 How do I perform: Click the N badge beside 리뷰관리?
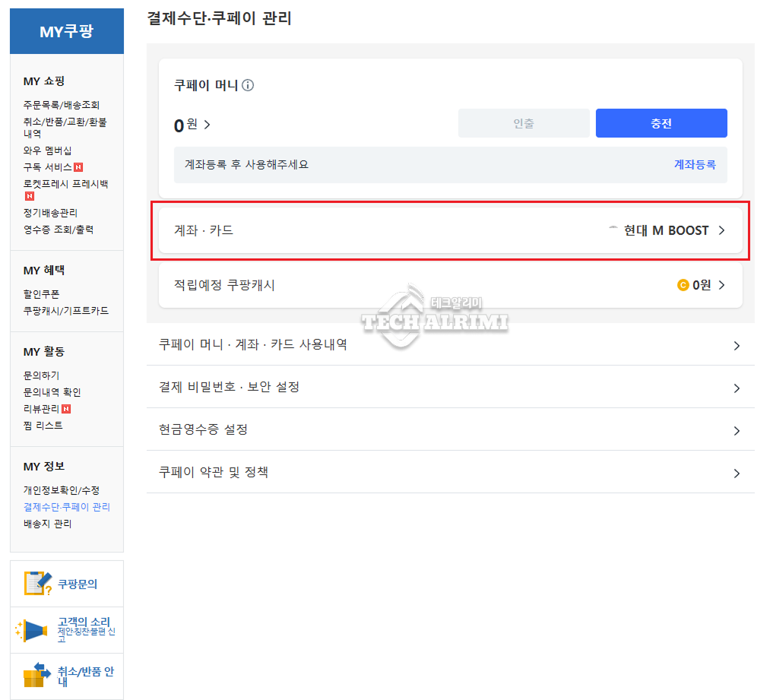click(66, 409)
